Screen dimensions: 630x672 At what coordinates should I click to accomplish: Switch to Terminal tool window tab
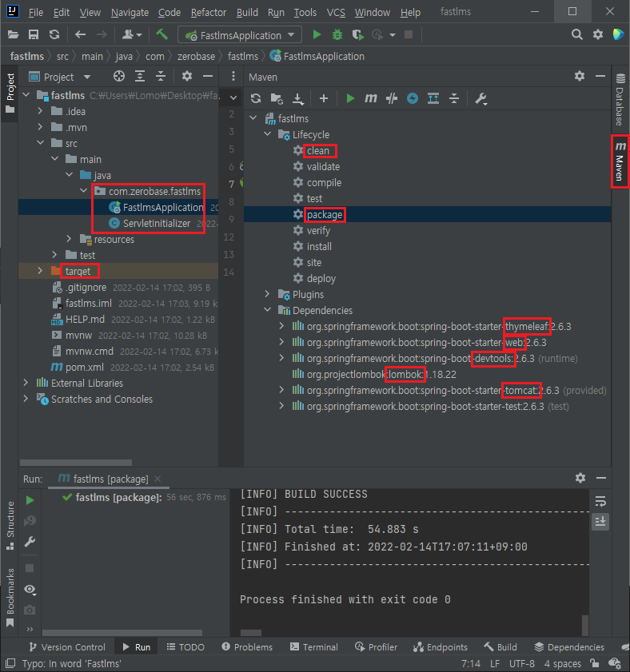tap(314, 647)
